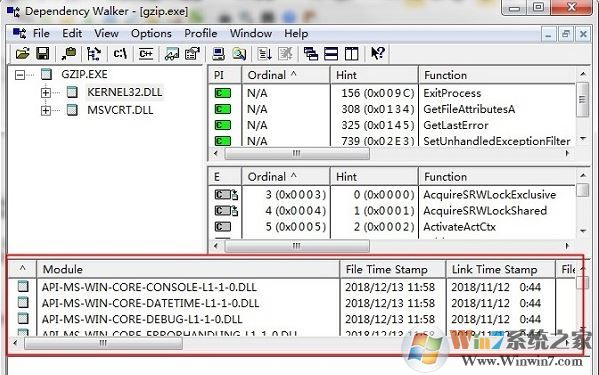Select the SetUnhandledExceptionFilter import row
The image size is (599, 375).
392,141
